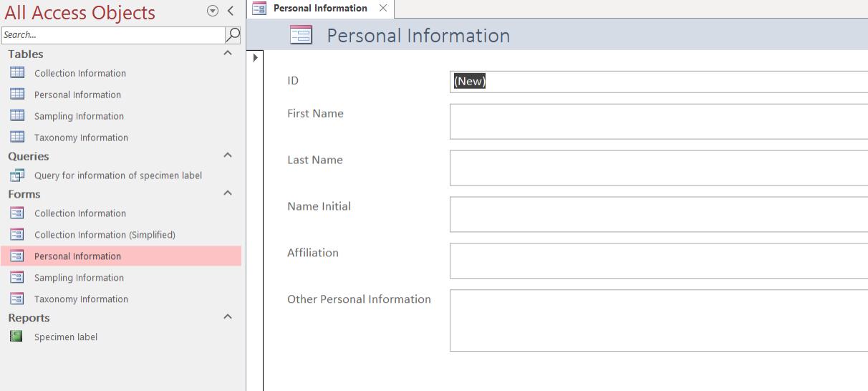Select the Taxonomy Information form

pos(81,299)
